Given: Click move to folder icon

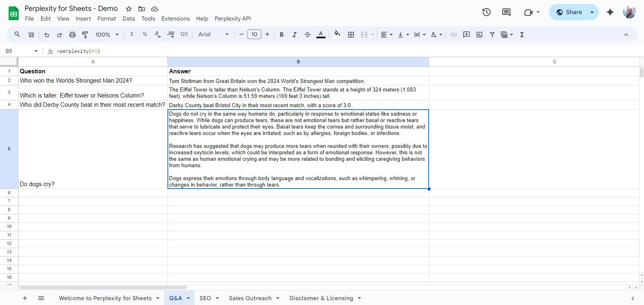Looking at the screenshot, I should point(142,8).
